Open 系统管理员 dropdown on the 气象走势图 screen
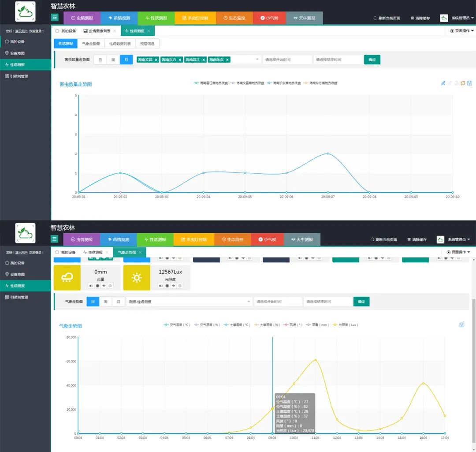This screenshot has width=476, height=452. tap(459, 239)
